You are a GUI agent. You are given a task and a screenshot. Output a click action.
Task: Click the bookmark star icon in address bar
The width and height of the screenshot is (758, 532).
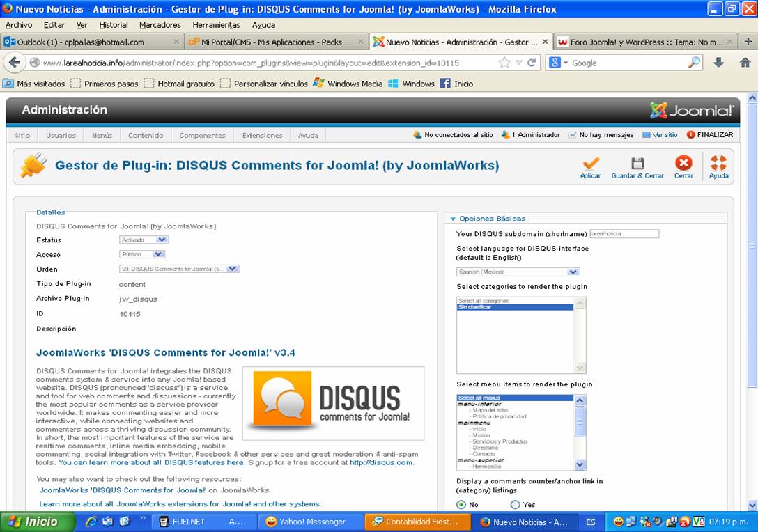504,63
